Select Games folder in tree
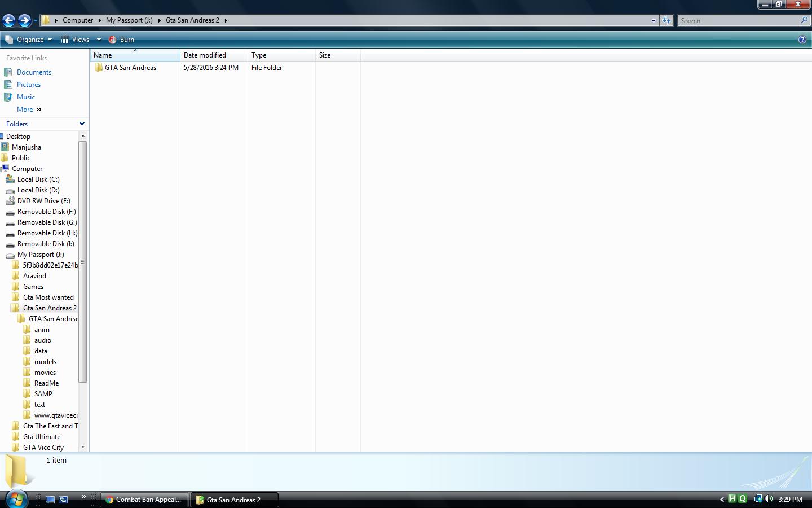This screenshot has height=508, width=812. [x=33, y=287]
